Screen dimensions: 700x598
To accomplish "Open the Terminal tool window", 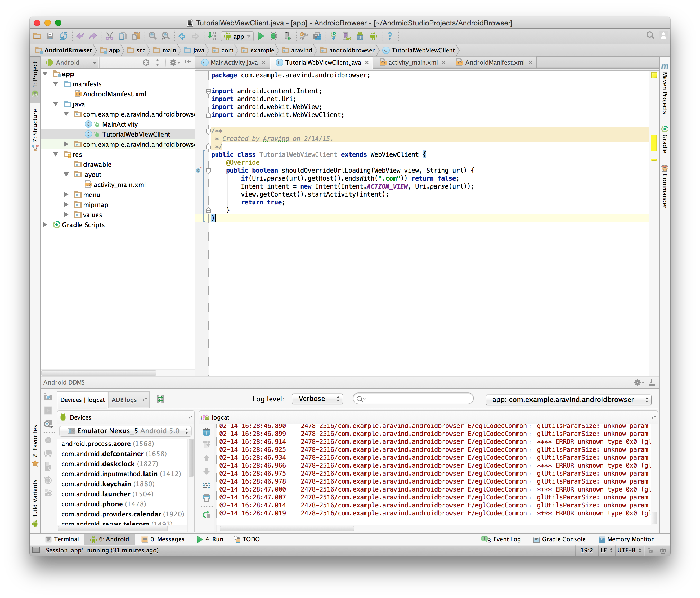I will point(62,539).
